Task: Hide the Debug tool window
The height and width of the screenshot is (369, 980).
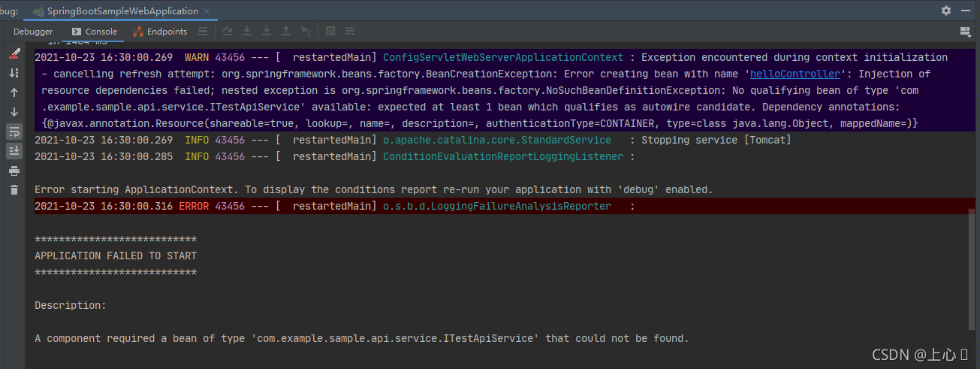Action: tap(966, 11)
